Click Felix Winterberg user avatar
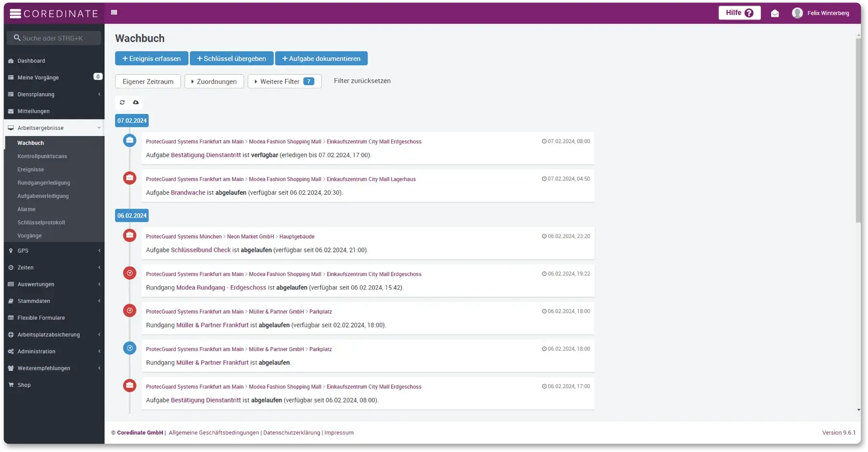The width and height of the screenshot is (868, 452). (x=797, y=13)
